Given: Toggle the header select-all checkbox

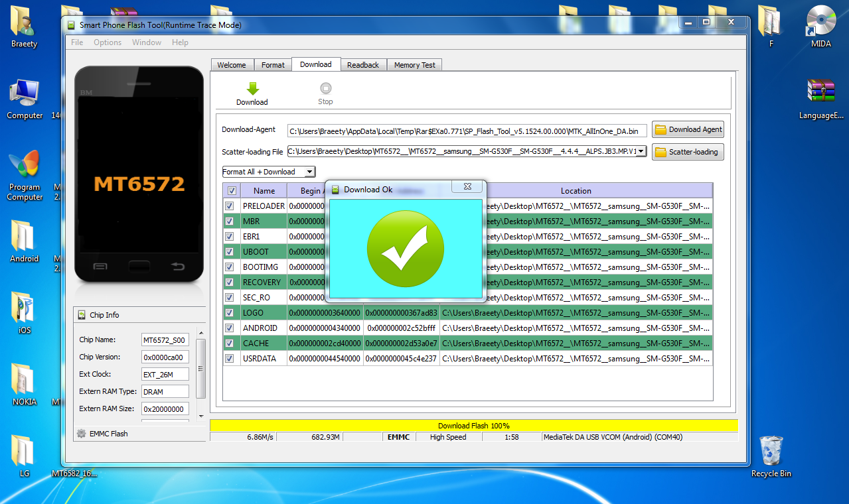Looking at the screenshot, I should 232,191.
